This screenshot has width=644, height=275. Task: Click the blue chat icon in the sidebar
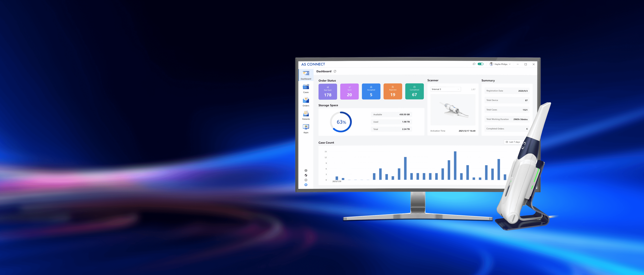(x=306, y=185)
